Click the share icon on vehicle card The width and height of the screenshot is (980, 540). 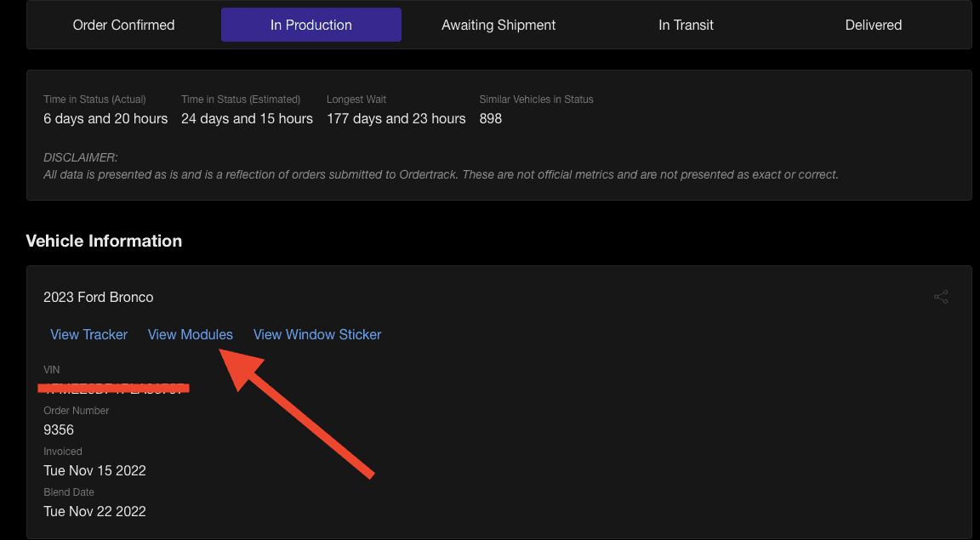click(x=941, y=297)
